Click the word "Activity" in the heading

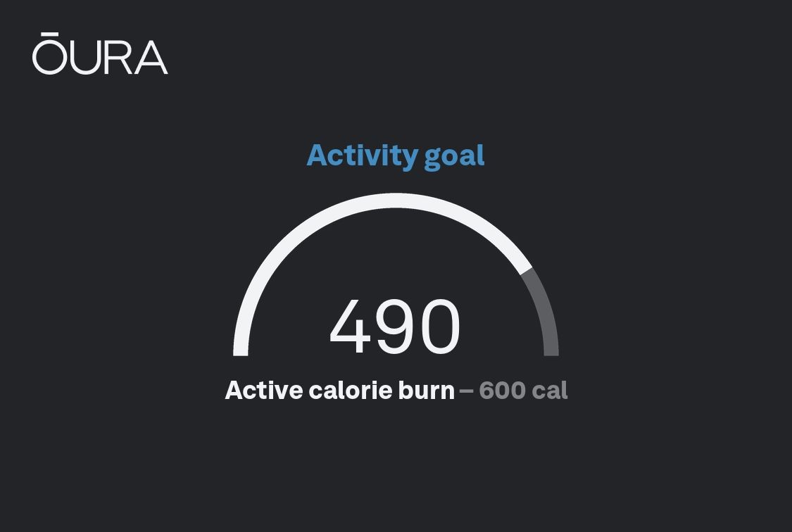(362, 156)
